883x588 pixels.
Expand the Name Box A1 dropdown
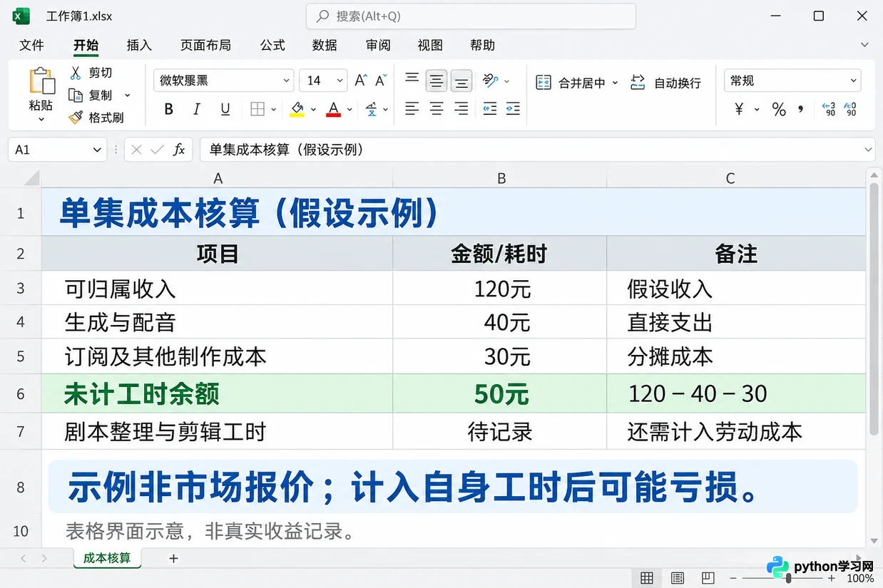(98, 150)
